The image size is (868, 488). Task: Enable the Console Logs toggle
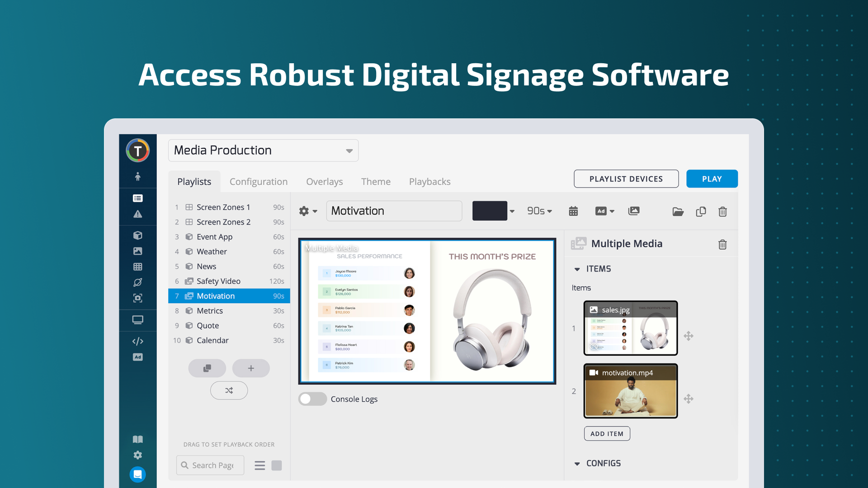(312, 399)
